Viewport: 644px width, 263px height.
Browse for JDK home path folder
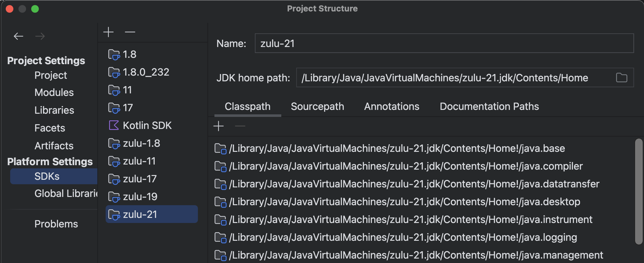pos(621,78)
